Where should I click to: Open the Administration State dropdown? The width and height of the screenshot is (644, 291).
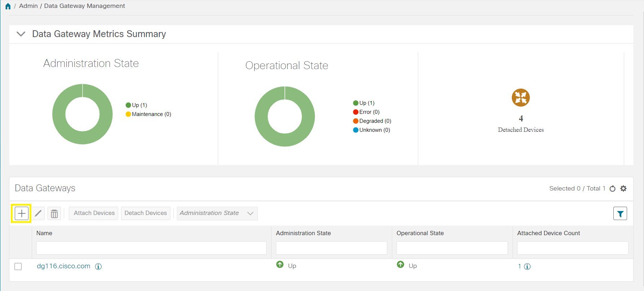[217, 213]
